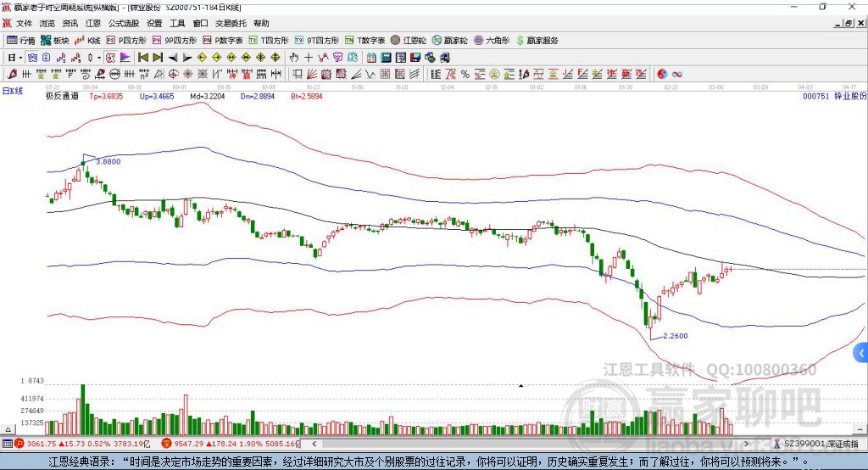Open the calendar date icon
Screen dimensions: 868x470
coord(371,58)
